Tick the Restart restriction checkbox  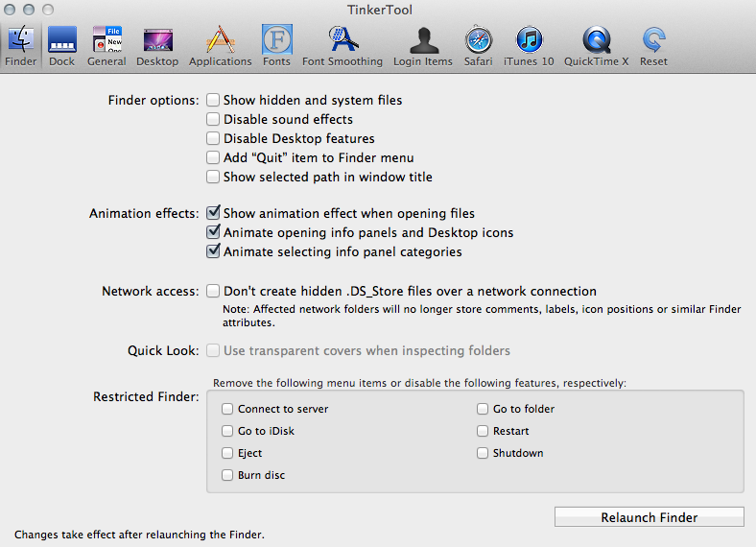pos(483,431)
